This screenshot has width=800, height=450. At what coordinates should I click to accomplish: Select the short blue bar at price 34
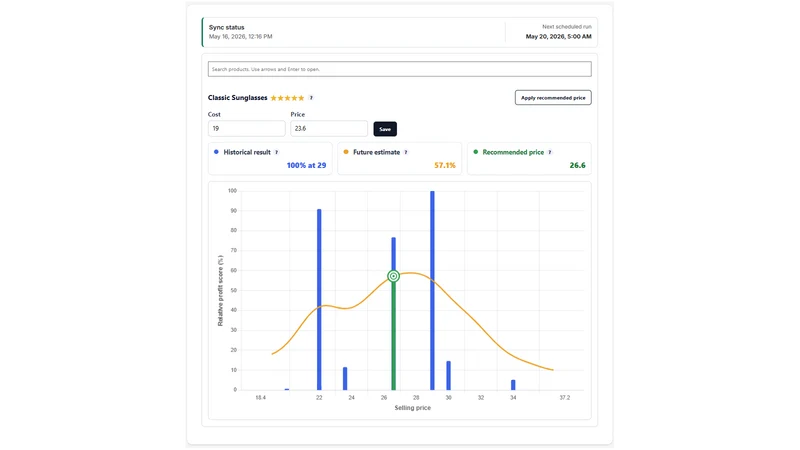click(x=513, y=385)
